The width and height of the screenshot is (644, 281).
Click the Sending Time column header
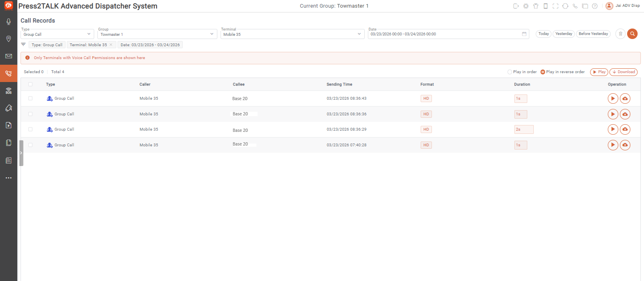(339, 84)
